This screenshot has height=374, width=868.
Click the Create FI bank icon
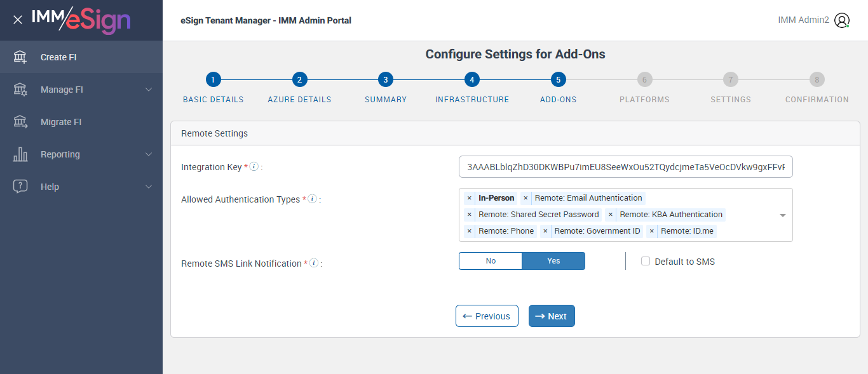(20, 57)
